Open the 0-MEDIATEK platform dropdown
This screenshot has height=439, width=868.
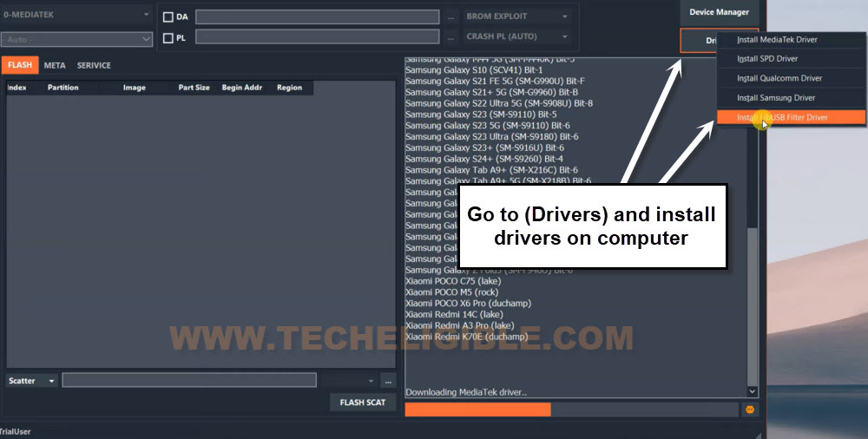pyautogui.click(x=76, y=15)
